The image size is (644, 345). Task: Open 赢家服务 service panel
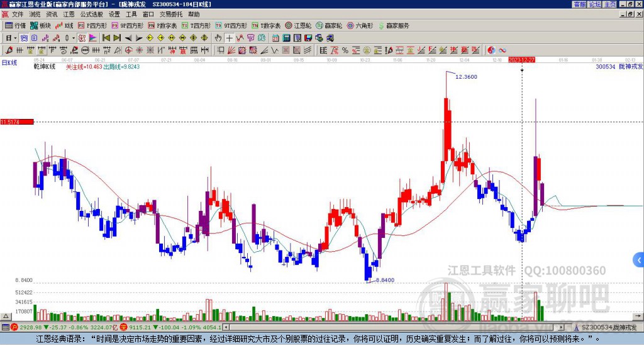(394, 25)
